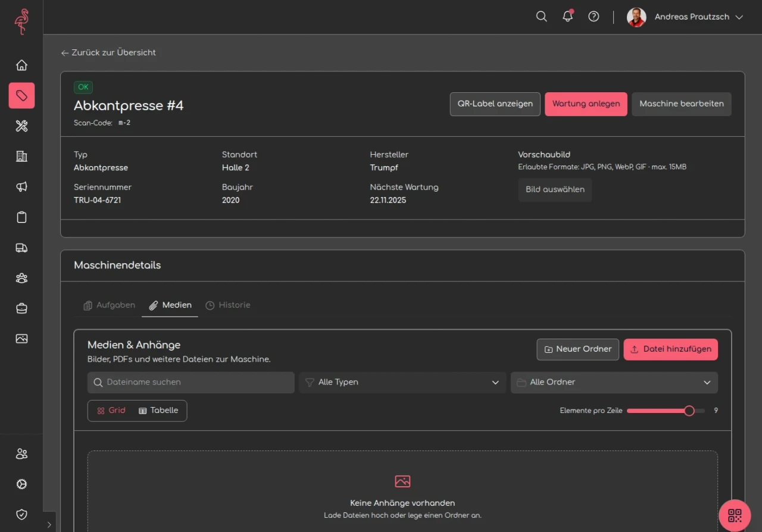Go to the home icon in the sidebar
This screenshot has width=762, height=532.
pyautogui.click(x=21, y=65)
